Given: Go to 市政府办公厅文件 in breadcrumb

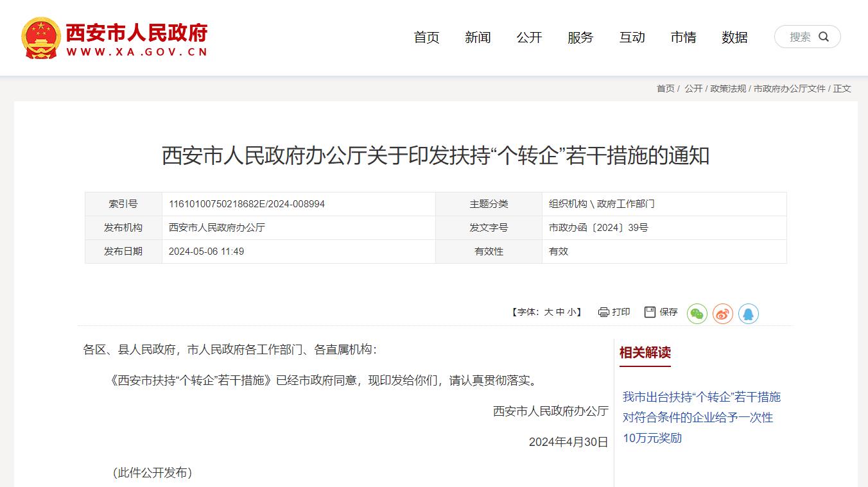Looking at the screenshot, I should (790, 89).
